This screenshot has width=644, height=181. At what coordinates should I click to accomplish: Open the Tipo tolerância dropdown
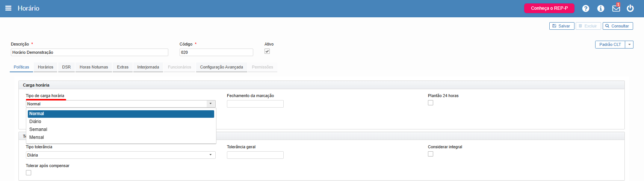pos(120,155)
